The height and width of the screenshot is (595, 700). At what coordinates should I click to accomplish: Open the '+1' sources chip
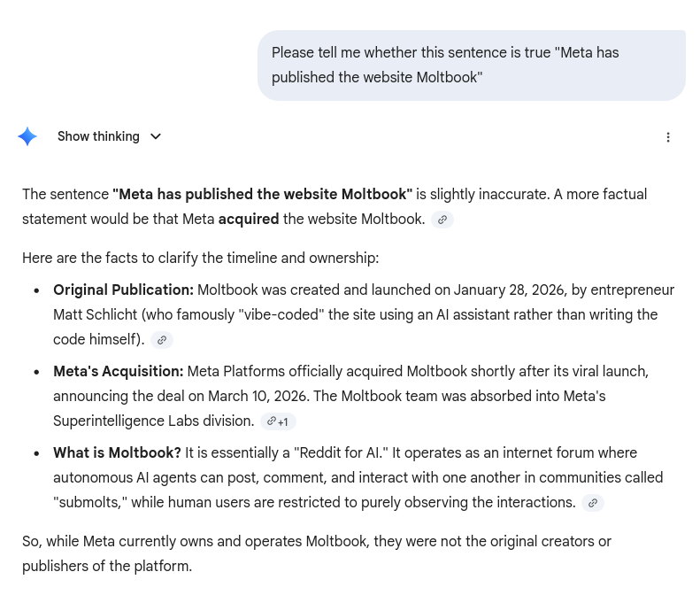(278, 421)
